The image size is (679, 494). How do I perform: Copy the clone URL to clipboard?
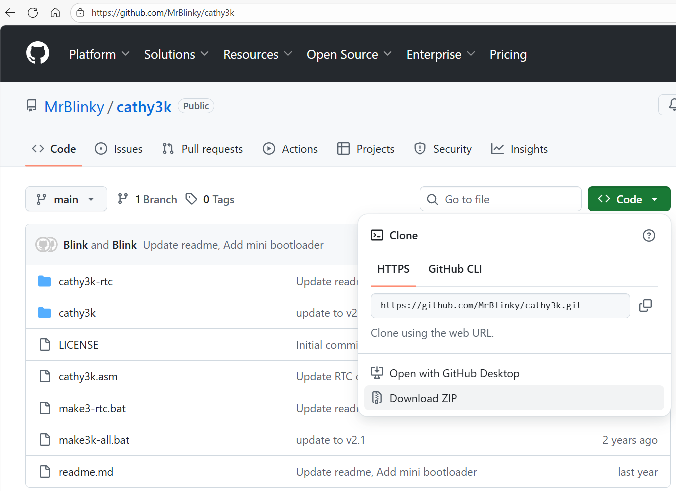[x=645, y=305]
